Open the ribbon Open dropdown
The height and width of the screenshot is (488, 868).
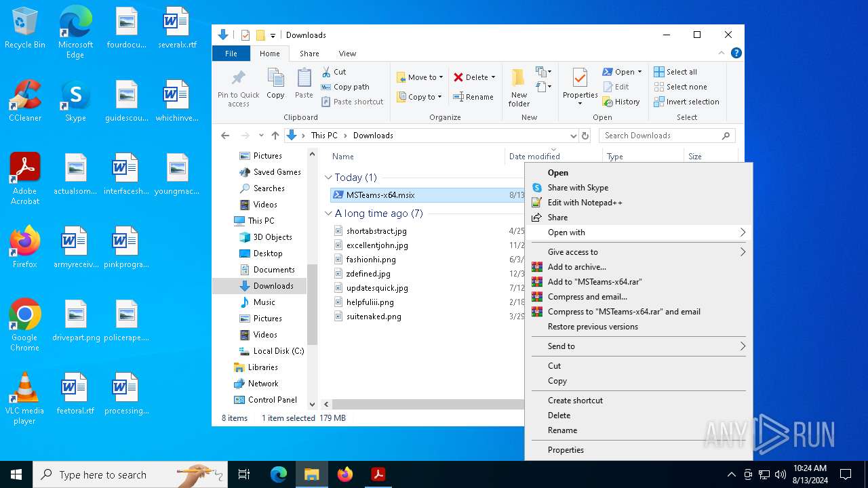click(622, 72)
